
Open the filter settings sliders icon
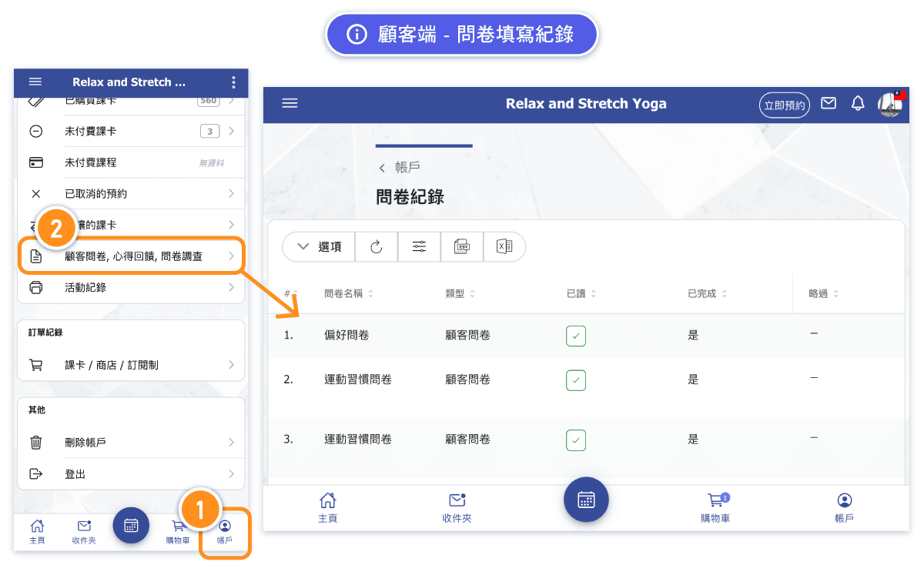(x=419, y=247)
